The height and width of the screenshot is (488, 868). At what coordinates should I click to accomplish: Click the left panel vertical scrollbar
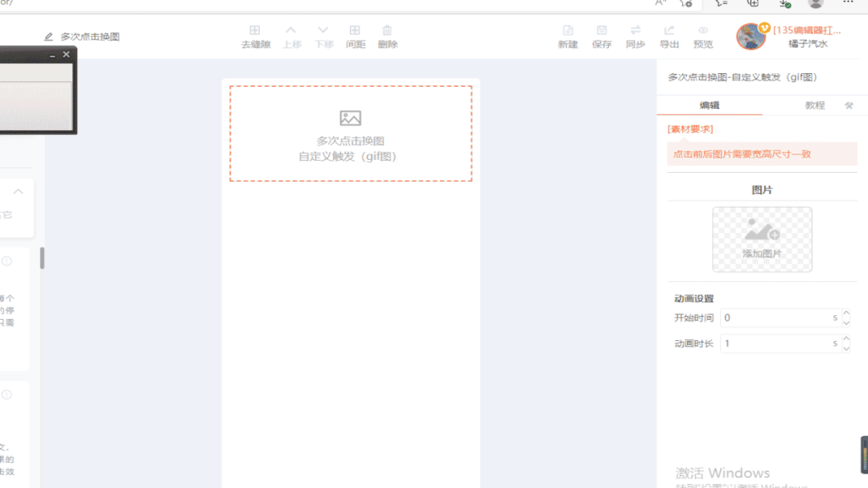tap(42, 258)
